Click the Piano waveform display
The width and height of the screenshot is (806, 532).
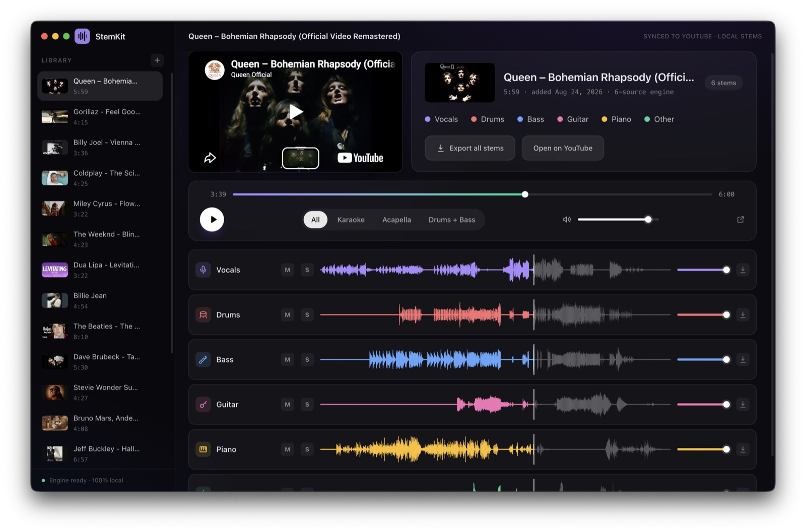495,449
